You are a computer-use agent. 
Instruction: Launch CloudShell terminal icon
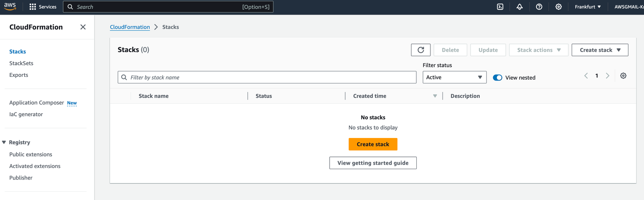pos(500,7)
